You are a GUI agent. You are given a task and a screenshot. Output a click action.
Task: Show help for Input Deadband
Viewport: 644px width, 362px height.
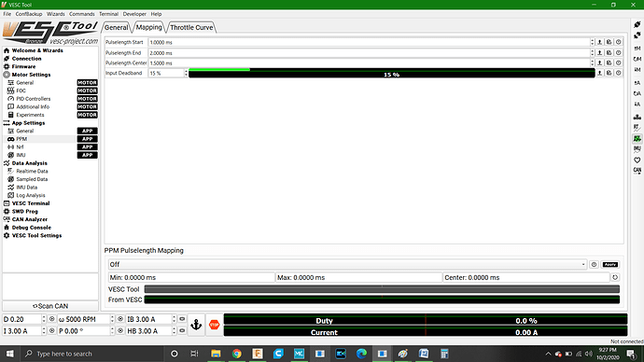619,73
